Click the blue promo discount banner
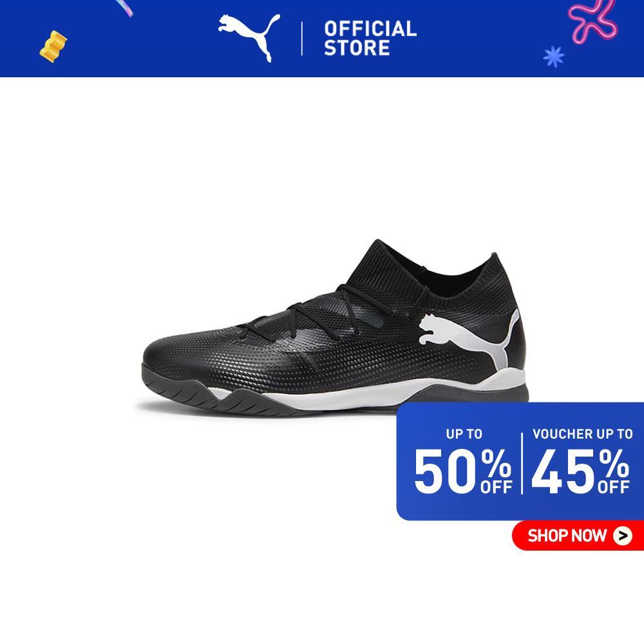This screenshot has height=644, width=644. pos(520,461)
